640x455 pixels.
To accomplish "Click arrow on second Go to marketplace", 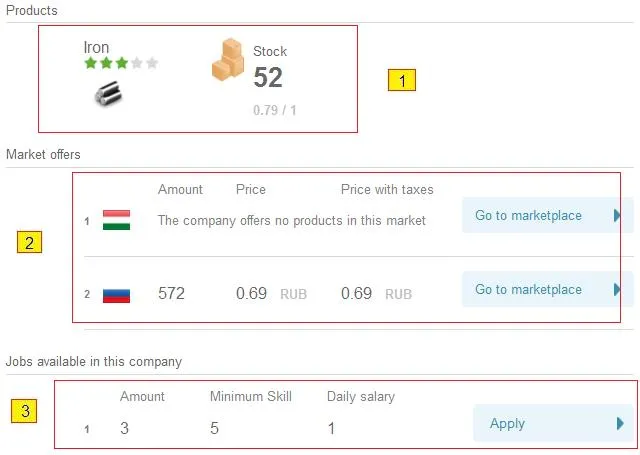I will click(x=616, y=289).
